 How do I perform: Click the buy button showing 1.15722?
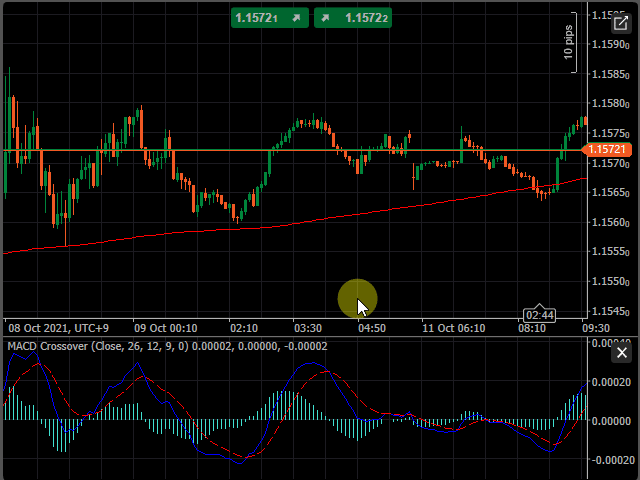[x=352, y=18]
